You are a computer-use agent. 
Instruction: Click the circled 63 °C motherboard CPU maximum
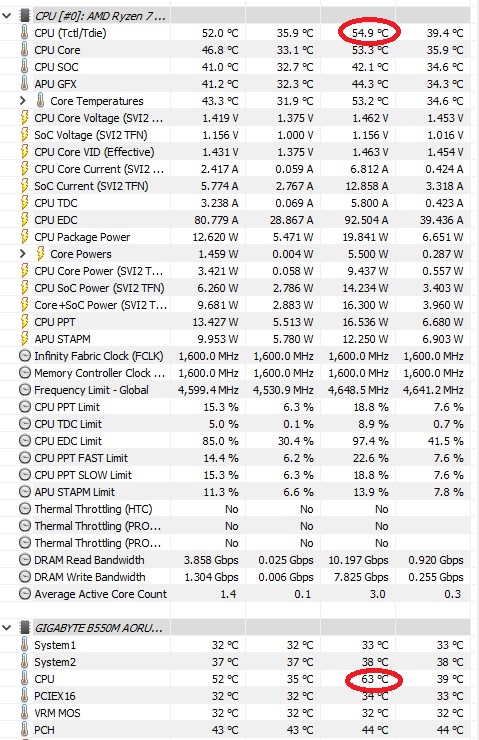[374, 679]
